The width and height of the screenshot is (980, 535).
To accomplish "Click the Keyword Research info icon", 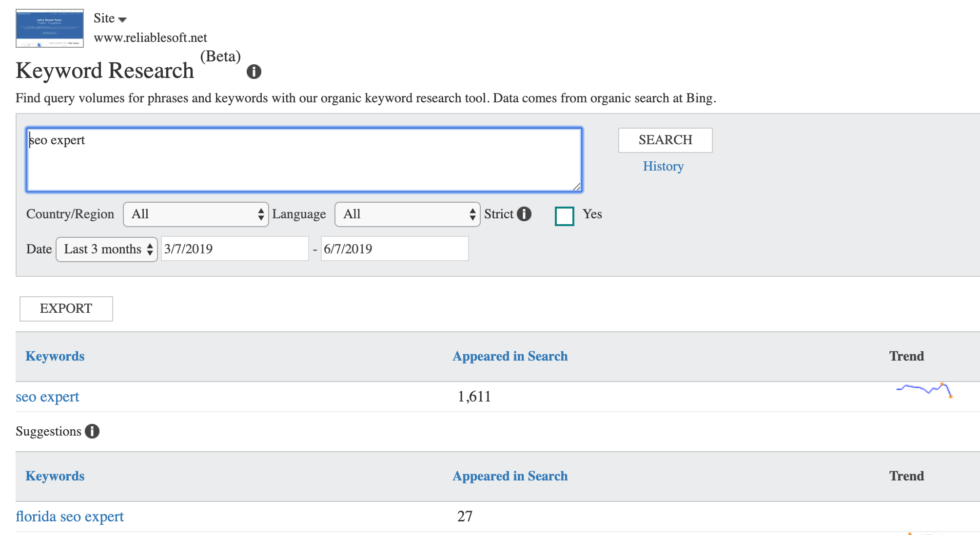I will pos(254,72).
